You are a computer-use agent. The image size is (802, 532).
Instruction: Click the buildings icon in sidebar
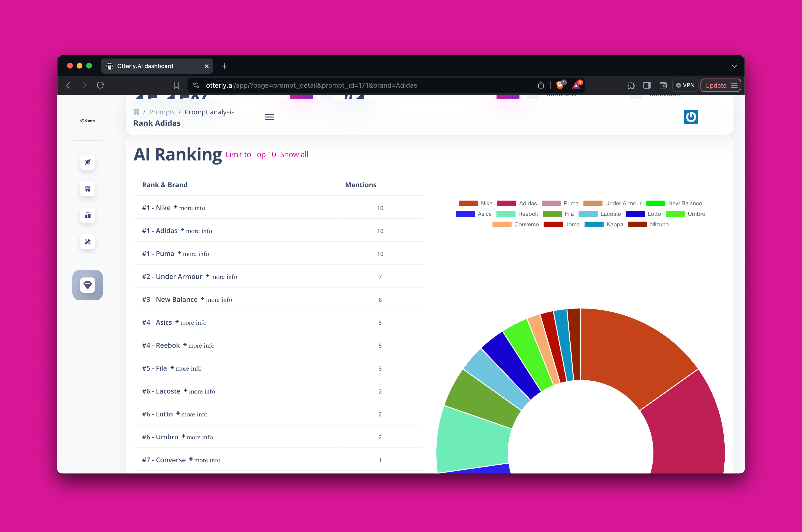click(87, 215)
